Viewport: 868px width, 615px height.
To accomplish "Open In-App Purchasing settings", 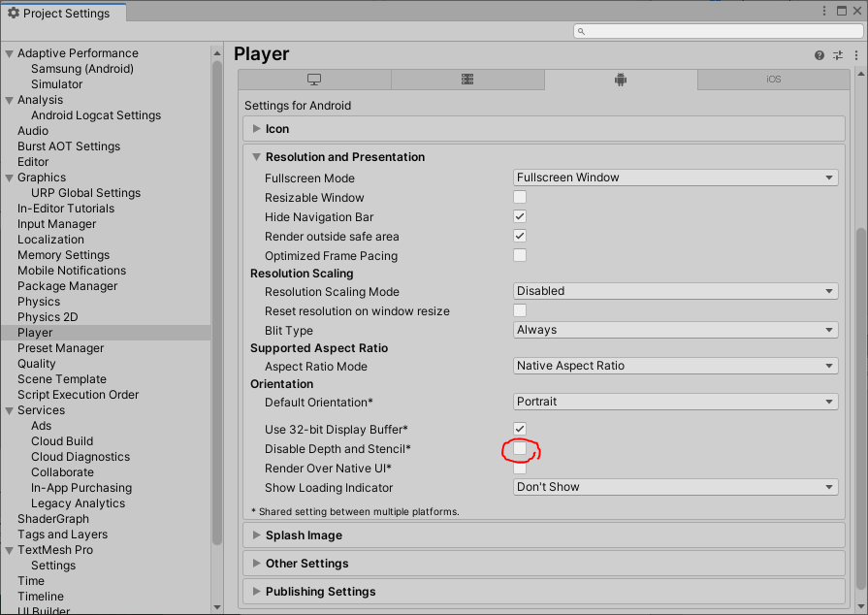I will point(81,488).
